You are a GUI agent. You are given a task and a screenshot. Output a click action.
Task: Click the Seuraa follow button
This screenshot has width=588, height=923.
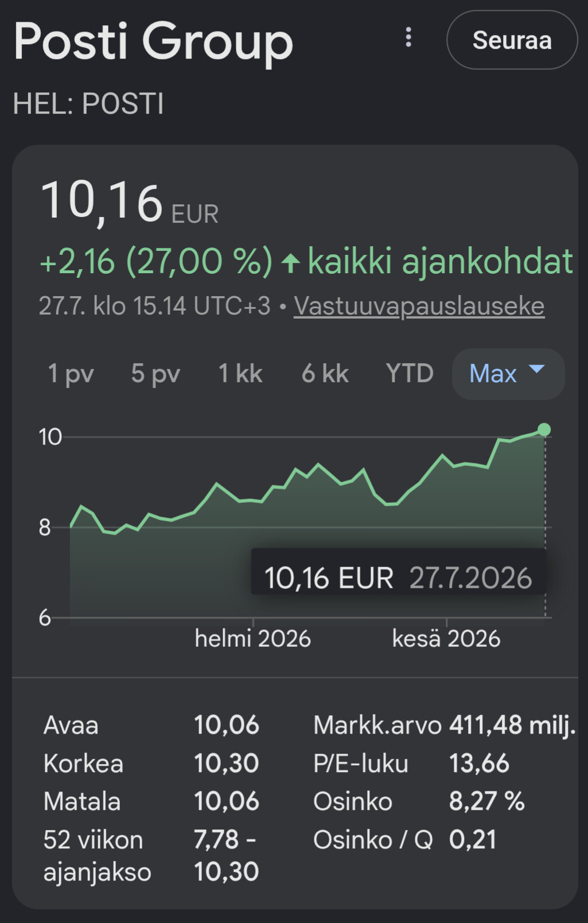(x=512, y=40)
